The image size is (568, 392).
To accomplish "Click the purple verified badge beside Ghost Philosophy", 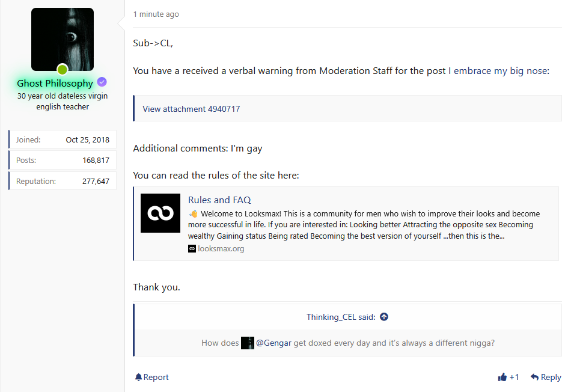I will click(x=102, y=82).
